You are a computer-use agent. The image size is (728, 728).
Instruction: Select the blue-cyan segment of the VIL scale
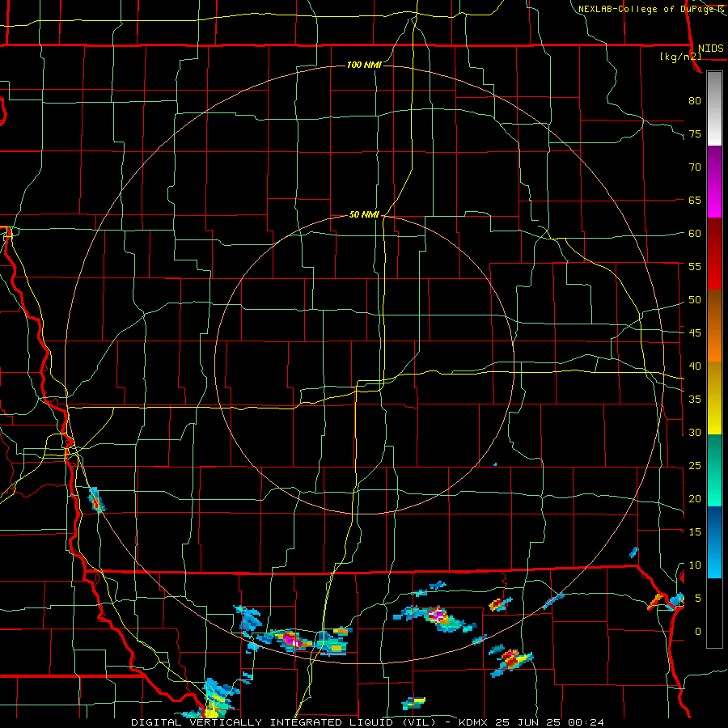714,542
